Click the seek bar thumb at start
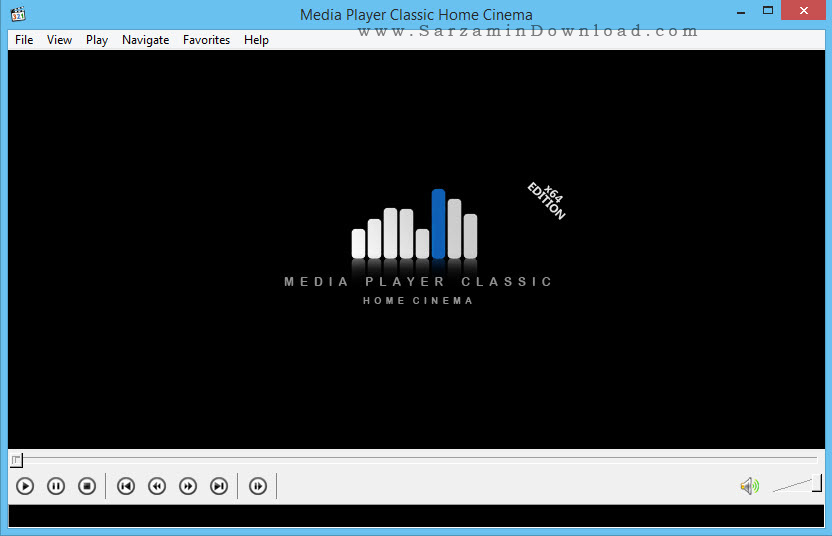The image size is (832, 536). click(x=16, y=460)
